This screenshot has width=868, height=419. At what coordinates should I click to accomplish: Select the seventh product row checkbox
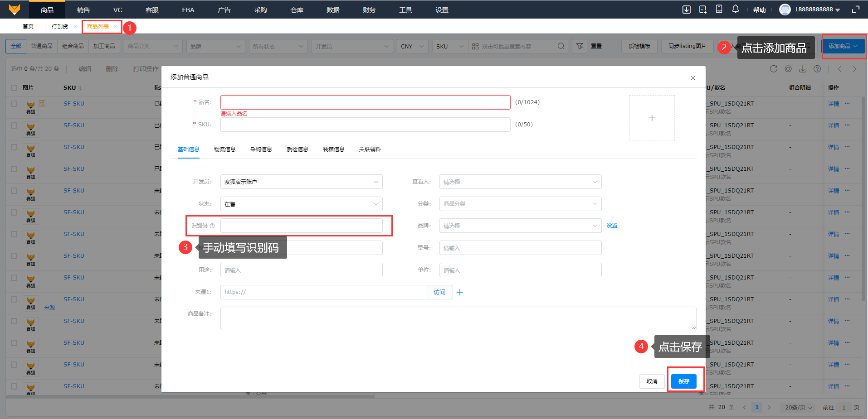[14, 234]
